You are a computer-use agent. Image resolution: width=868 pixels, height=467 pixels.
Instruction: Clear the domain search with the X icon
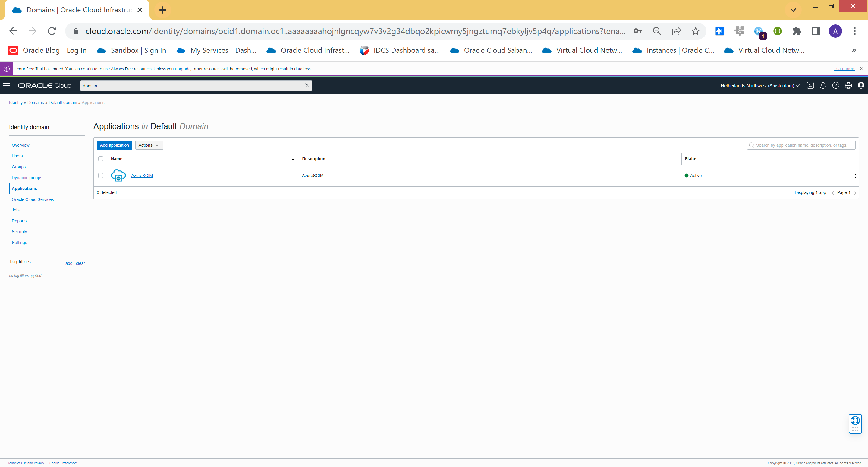(x=307, y=85)
